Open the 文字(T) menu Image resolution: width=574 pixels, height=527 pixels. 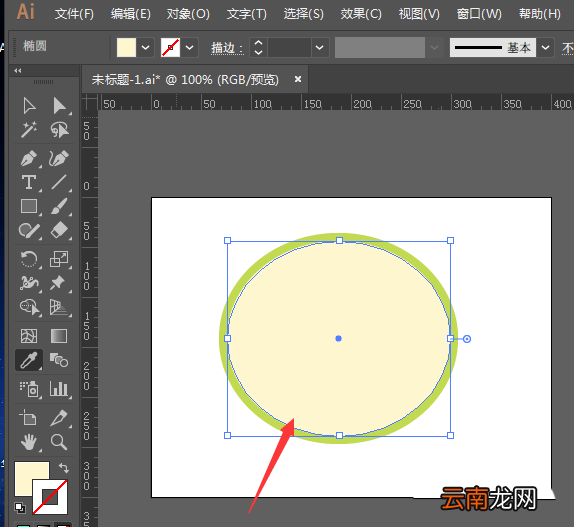pyautogui.click(x=247, y=14)
